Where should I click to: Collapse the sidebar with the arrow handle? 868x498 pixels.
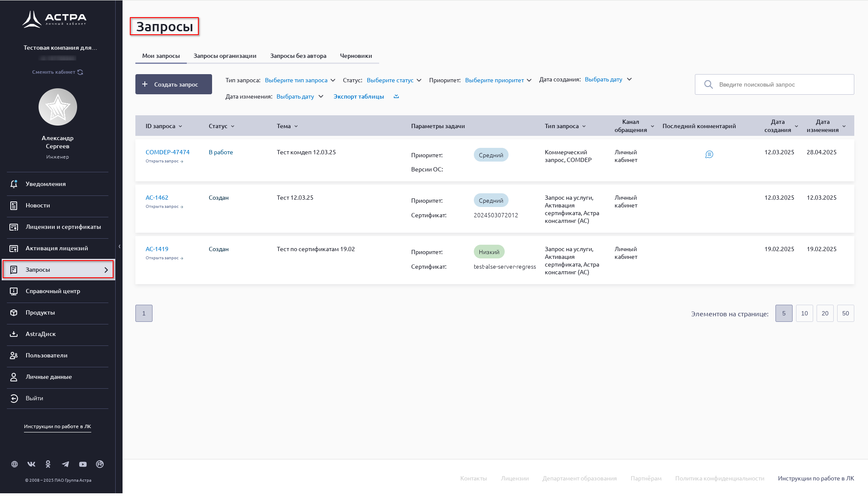(119, 246)
